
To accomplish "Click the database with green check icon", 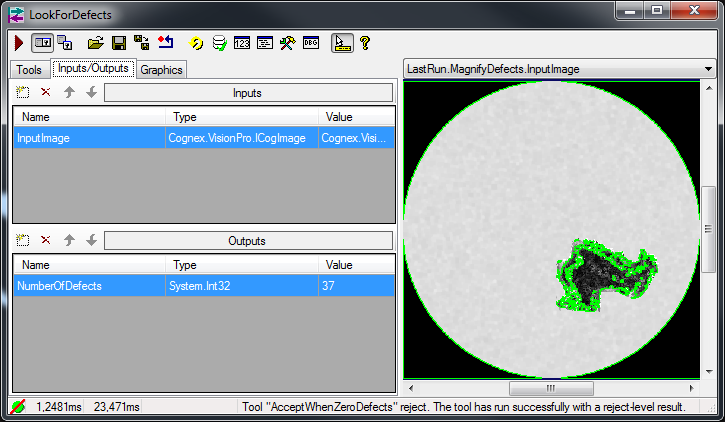I will pos(219,43).
